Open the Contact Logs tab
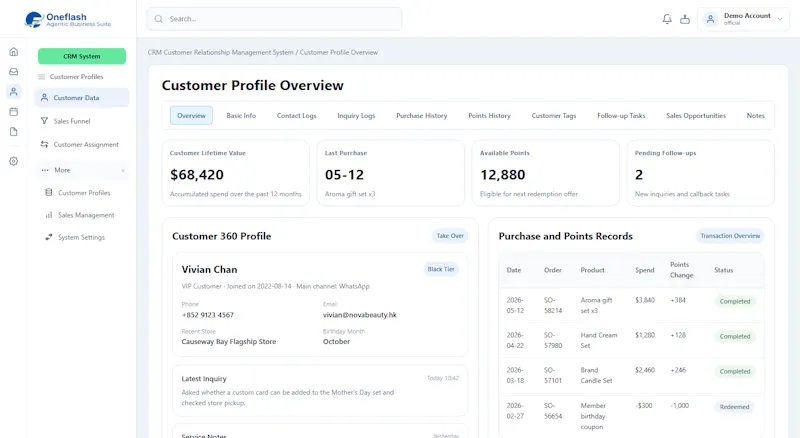This screenshot has height=438, width=800. click(x=296, y=115)
